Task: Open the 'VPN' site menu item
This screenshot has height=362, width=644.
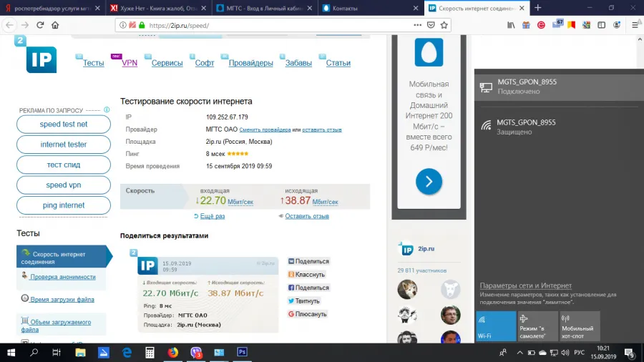Action: 130,63
